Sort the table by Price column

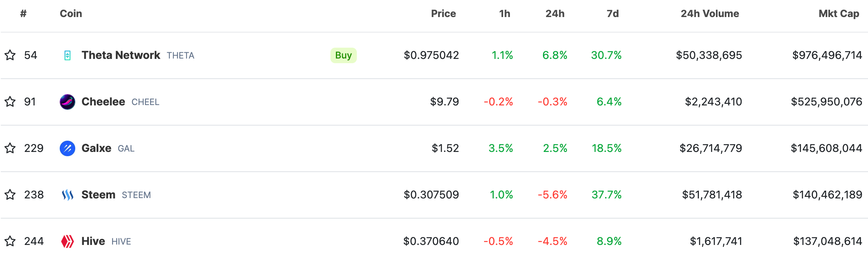click(x=443, y=13)
